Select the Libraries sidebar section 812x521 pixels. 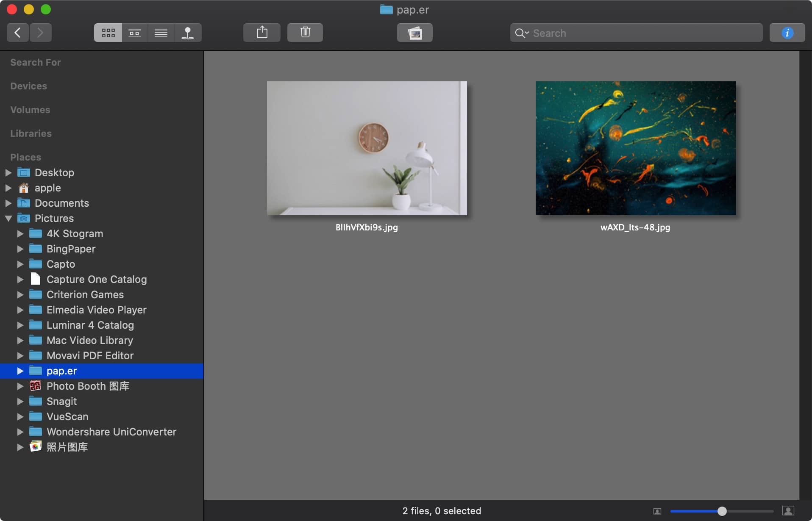[31, 133]
